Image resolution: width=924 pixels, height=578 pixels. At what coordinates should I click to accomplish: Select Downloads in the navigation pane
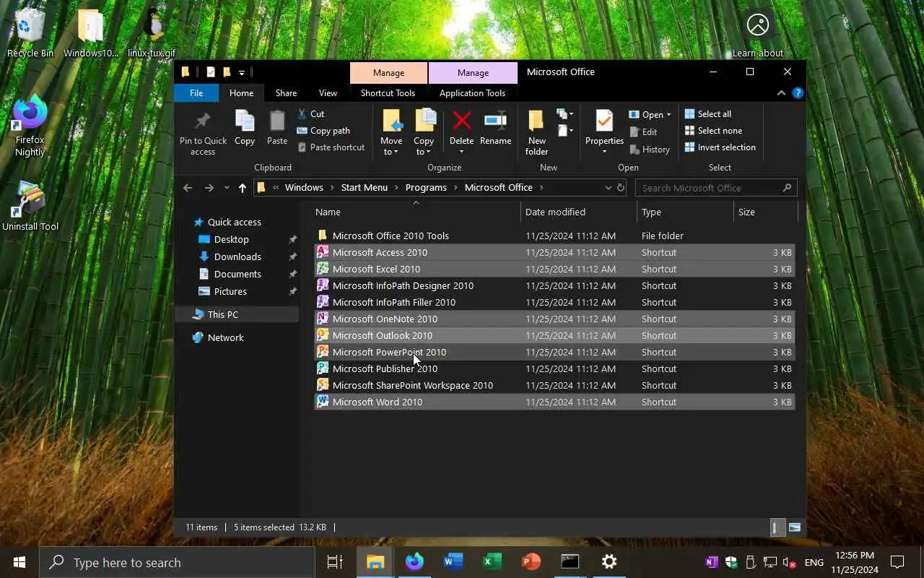click(x=237, y=257)
